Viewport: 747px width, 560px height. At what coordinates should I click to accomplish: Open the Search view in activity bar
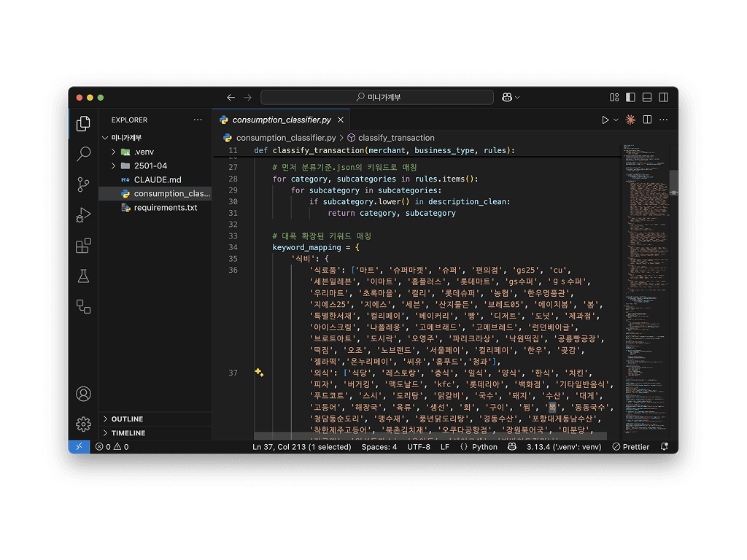coord(83,154)
